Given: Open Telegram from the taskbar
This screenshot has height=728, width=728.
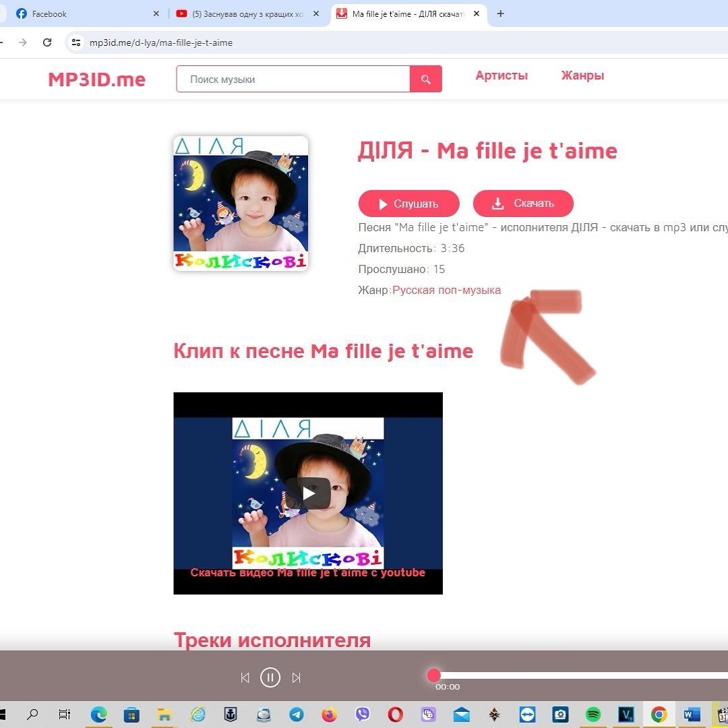Looking at the screenshot, I should 296,715.
